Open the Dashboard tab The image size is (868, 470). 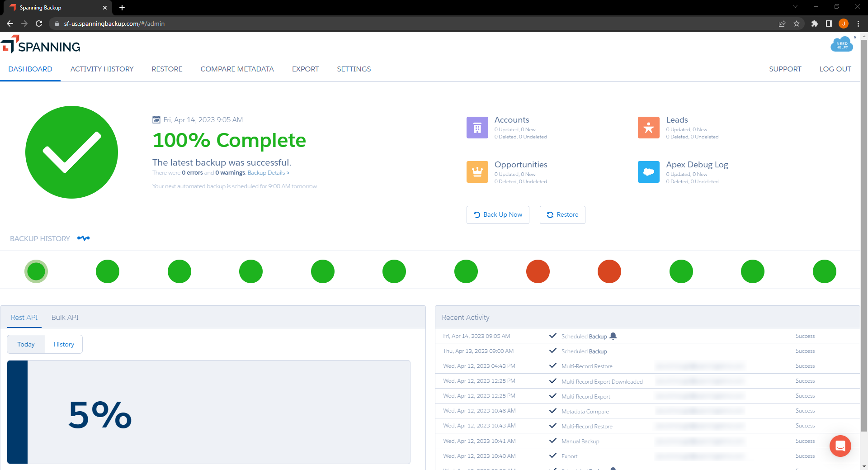pyautogui.click(x=30, y=69)
